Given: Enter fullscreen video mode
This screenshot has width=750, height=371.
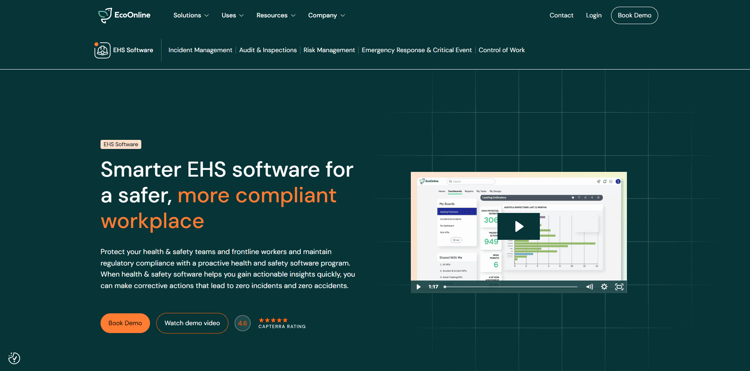Looking at the screenshot, I should click(x=619, y=287).
